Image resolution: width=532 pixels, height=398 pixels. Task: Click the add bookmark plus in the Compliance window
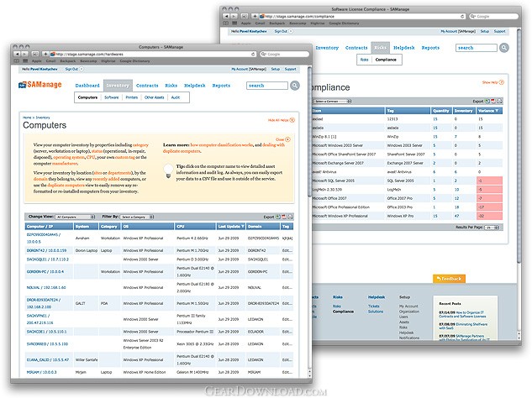(255, 16)
